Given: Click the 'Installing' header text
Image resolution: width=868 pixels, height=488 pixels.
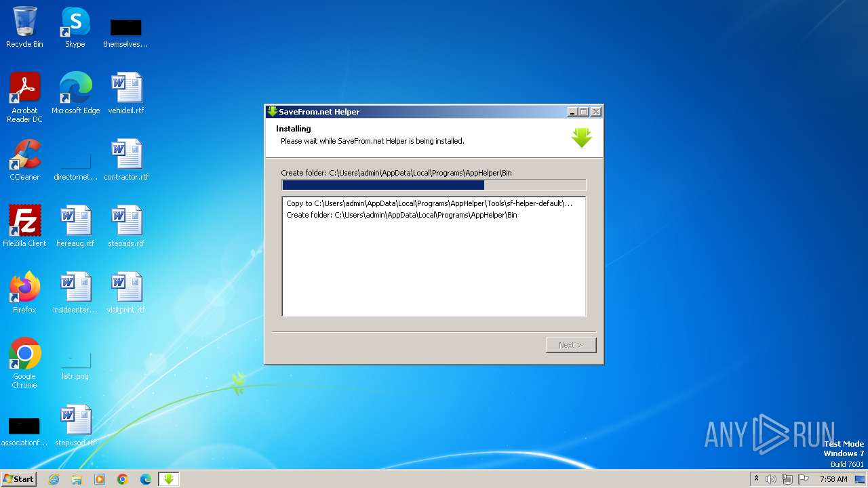Looking at the screenshot, I should pos(294,129).
